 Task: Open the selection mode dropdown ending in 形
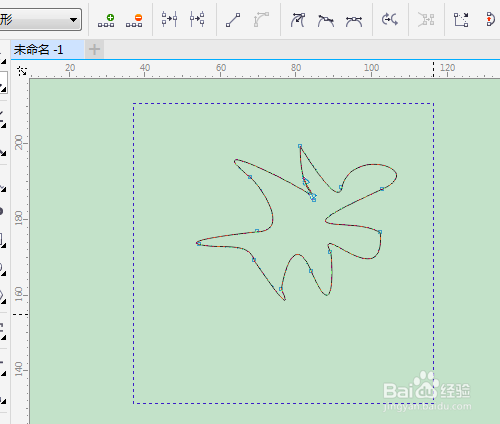[x=40, y=20]
